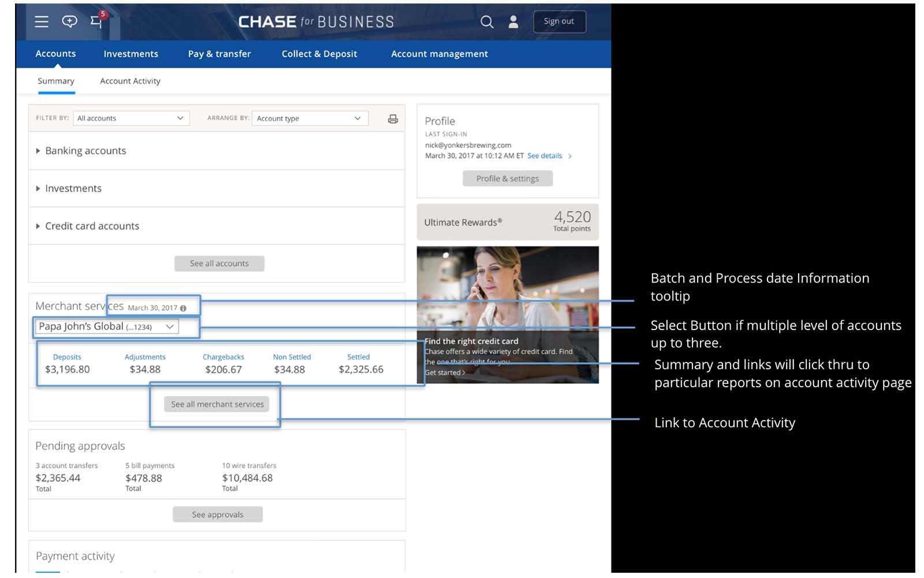This screenshot has width=924, height=578.
Task: Open the Adjustments report link
Action: click(145, 357)
